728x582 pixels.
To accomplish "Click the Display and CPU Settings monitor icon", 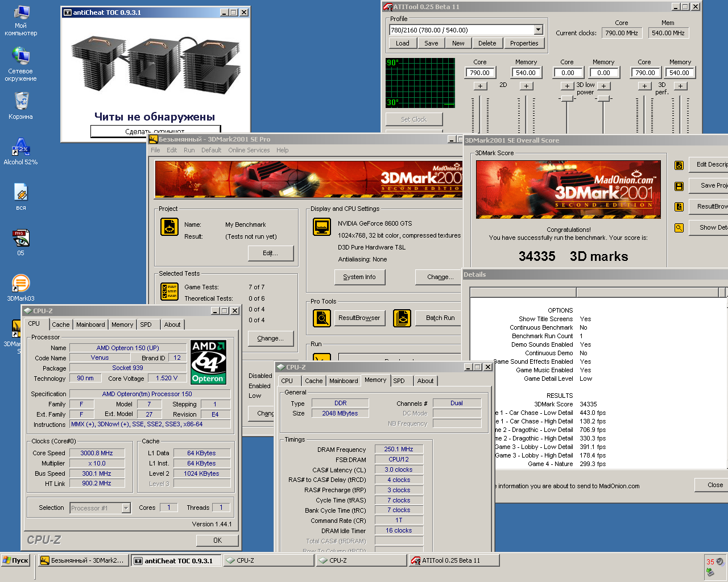I will click(321, 226).
